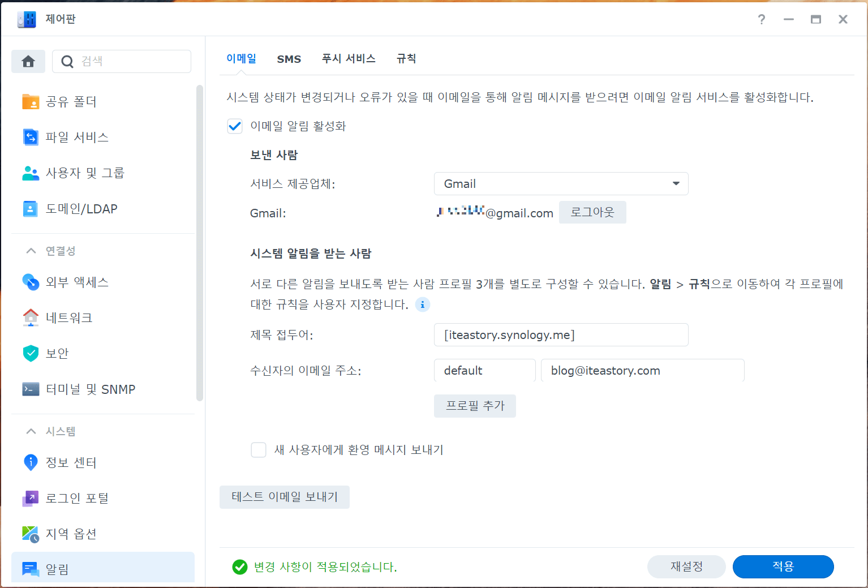The height and width of the screenshot is (588, 868).
Task: Click the 검색 search field
Action: (x=122, y=61)
